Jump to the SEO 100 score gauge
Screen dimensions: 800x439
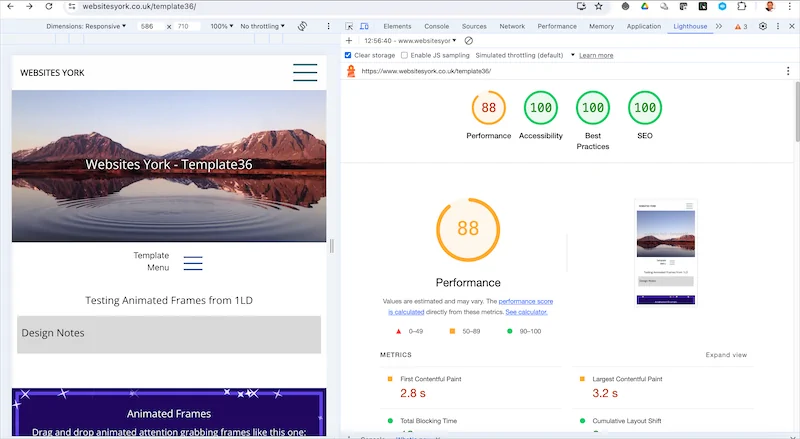tap(645, 108)
